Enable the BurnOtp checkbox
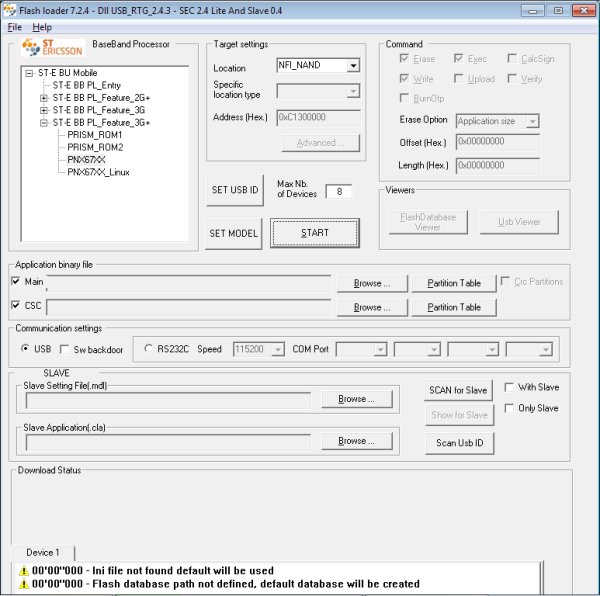 click(404, 98)
